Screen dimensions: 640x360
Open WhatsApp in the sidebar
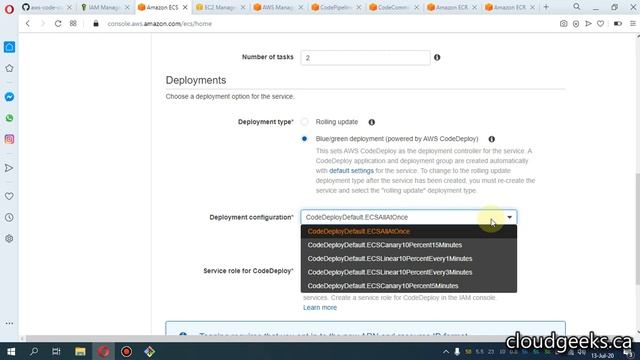coord(9,118)
